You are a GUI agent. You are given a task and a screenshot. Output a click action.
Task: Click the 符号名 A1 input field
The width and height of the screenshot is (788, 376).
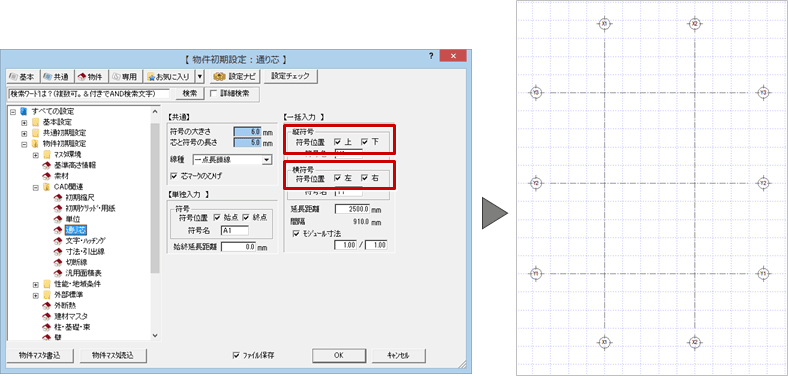[x=235, y=231]
